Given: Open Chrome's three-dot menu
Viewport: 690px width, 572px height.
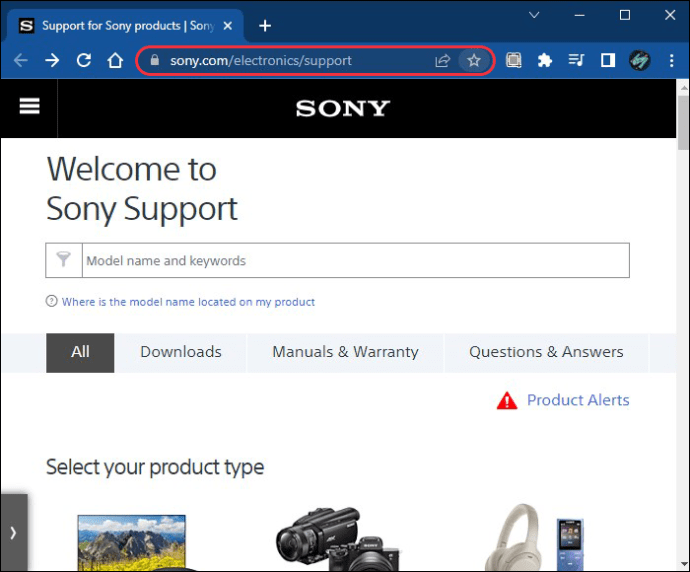Looking at the screenshot, I should pyautogui.click(x=672, y=60).
